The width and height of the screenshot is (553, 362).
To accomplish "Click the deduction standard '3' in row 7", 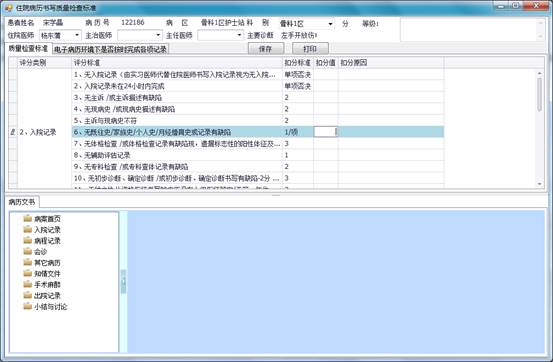I will tap(298, 144).
